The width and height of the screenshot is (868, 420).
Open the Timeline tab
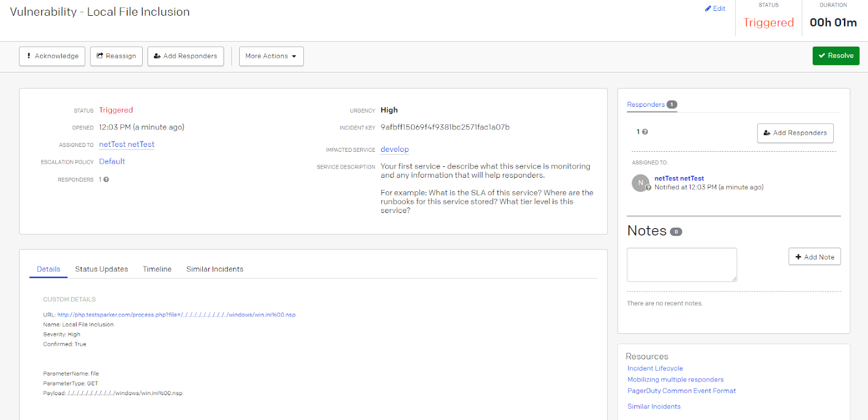coord(157,269)
